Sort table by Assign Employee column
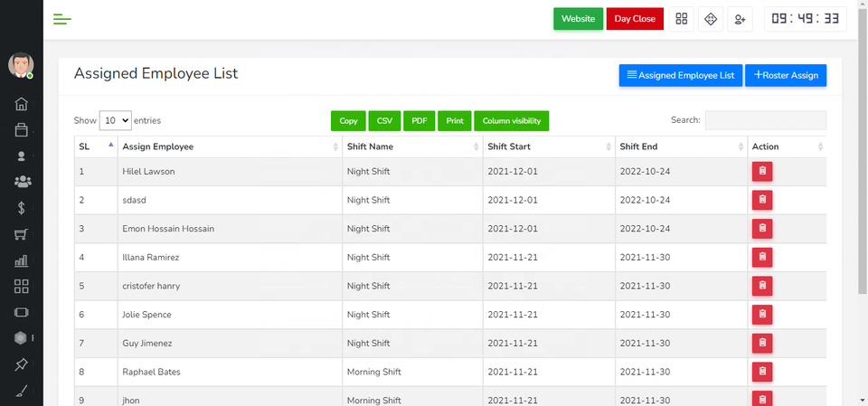The height and width of the screenshot is (406, 868). (x=228, y=146)
